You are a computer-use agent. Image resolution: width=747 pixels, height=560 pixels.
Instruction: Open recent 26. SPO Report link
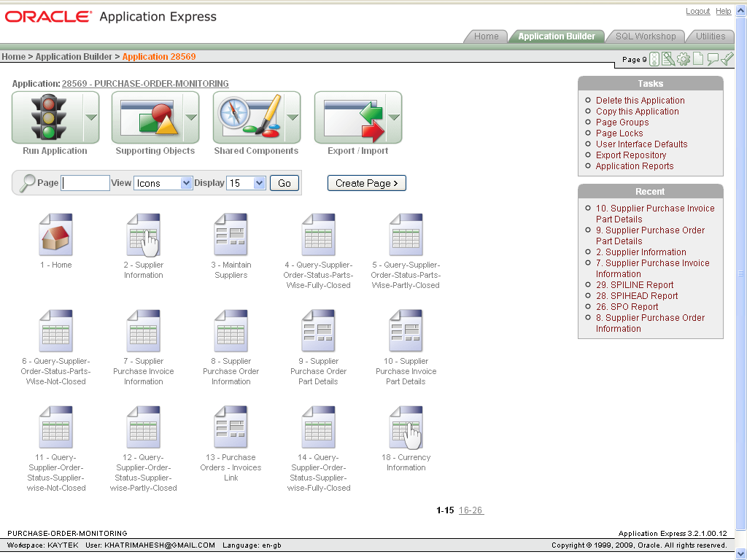(x=627, y=307)
